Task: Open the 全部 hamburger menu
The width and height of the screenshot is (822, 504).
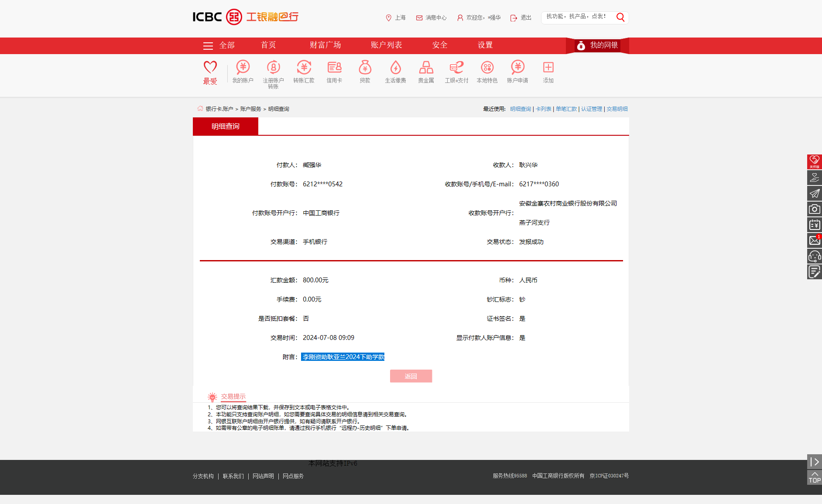Action: click(219, 45)
